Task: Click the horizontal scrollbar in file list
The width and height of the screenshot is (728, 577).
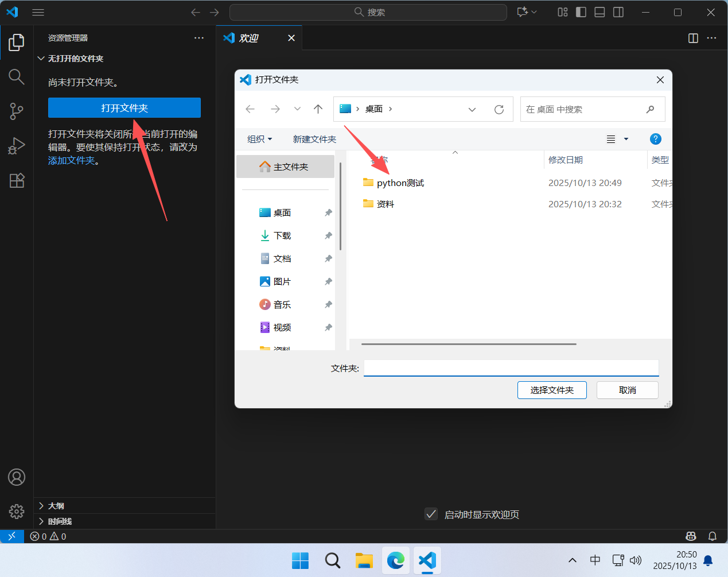Action: [469, 344]
